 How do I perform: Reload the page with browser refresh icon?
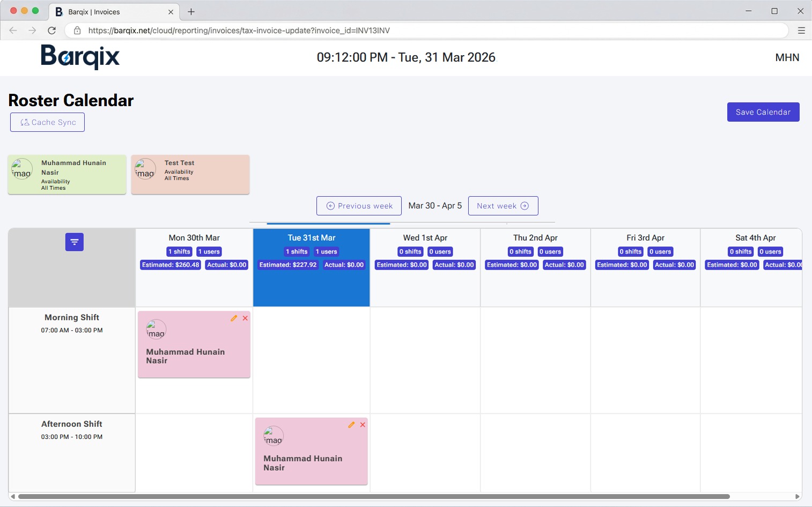click(x=52, y=31)
